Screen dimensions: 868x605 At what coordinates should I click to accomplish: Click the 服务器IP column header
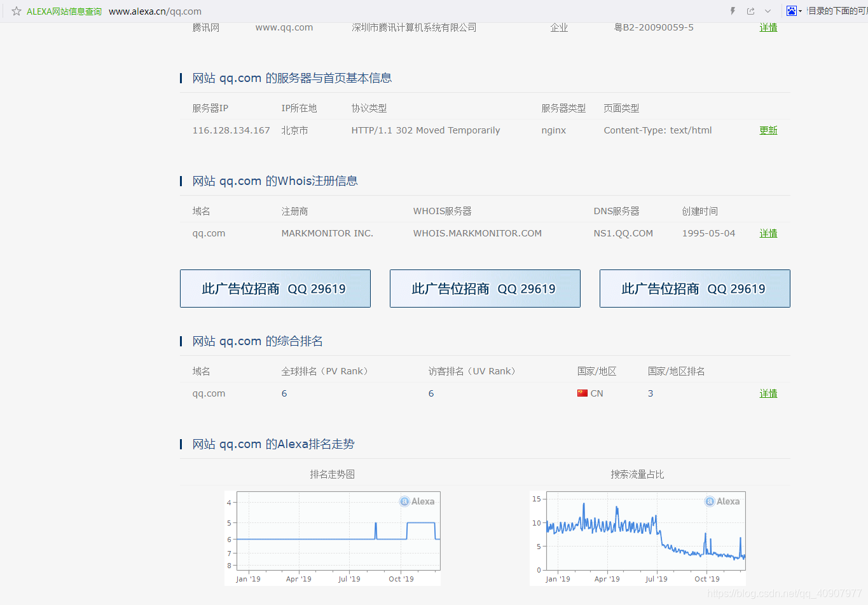tap(210, 108)
